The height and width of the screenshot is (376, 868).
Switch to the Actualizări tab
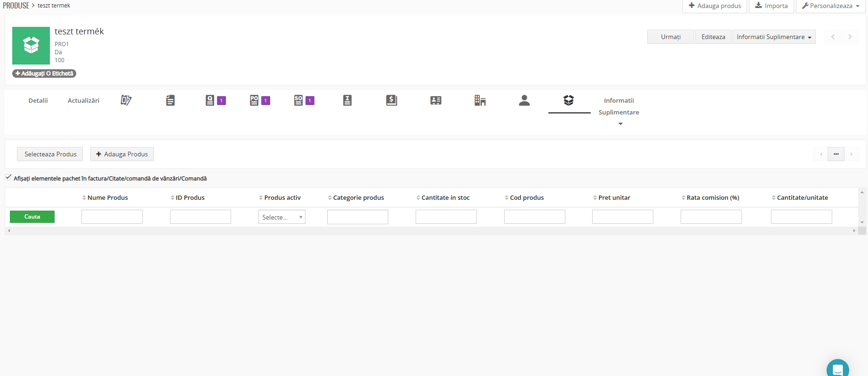pos(83,100)
